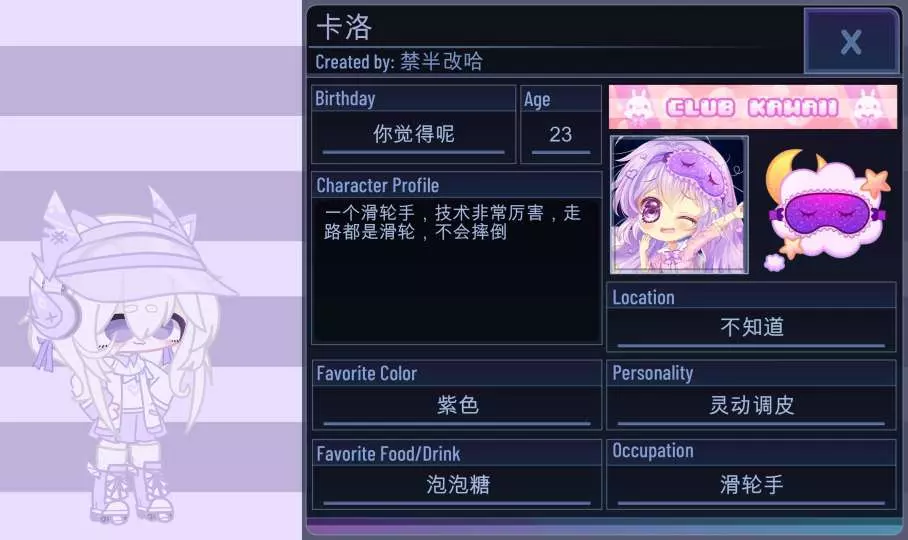Edit the Personality field 灵动调皮
Viewport: 908px width, 540px height.
[x=752, y=405]
